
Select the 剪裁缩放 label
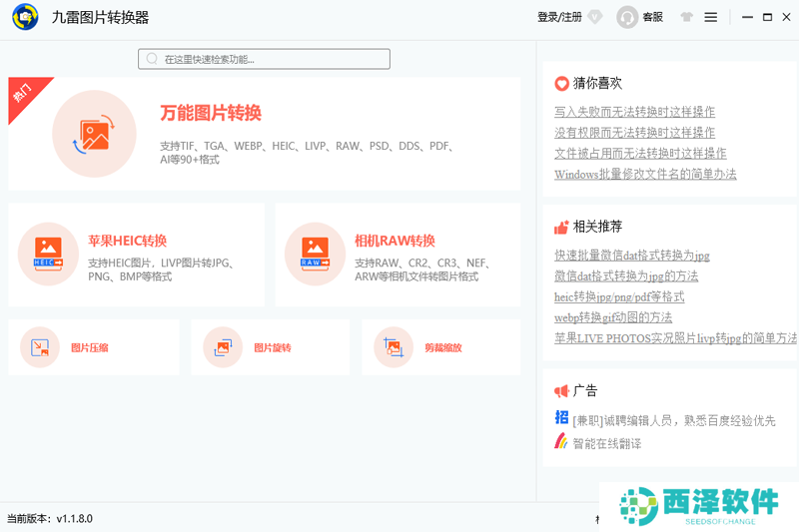tap(442, 347)
